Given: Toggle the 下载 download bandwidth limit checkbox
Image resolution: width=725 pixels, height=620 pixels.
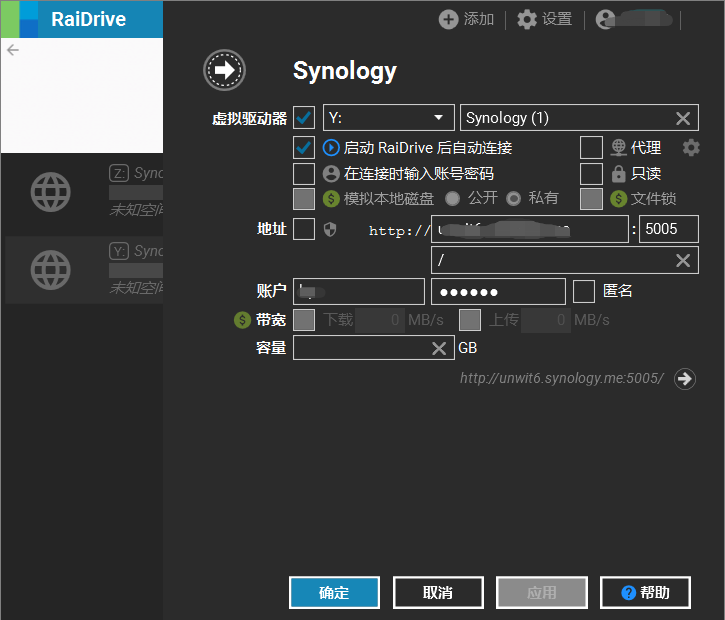Looking at the screenshot, I should (304, 320).
